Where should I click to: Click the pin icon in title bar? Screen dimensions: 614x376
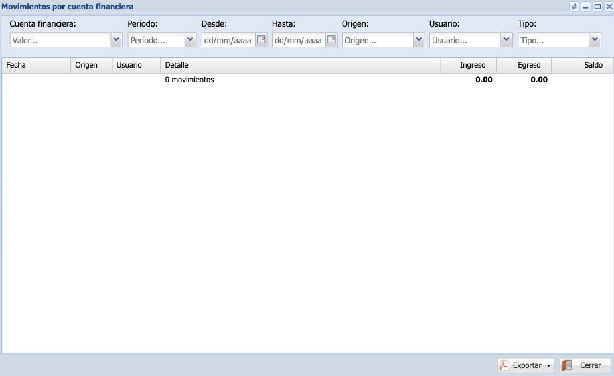click(574, 6)
